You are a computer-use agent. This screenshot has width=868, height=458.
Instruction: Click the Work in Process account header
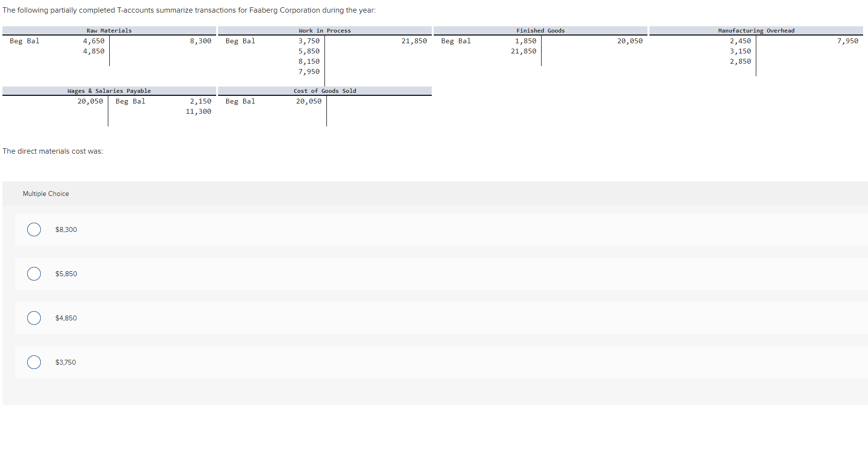tap(325, 31)
